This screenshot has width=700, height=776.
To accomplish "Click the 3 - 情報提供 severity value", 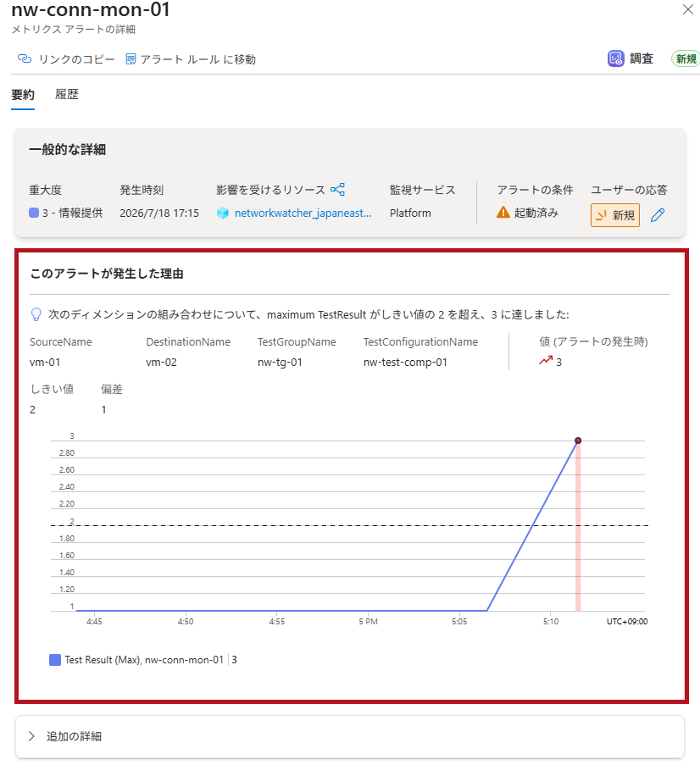I will point(72,213).
